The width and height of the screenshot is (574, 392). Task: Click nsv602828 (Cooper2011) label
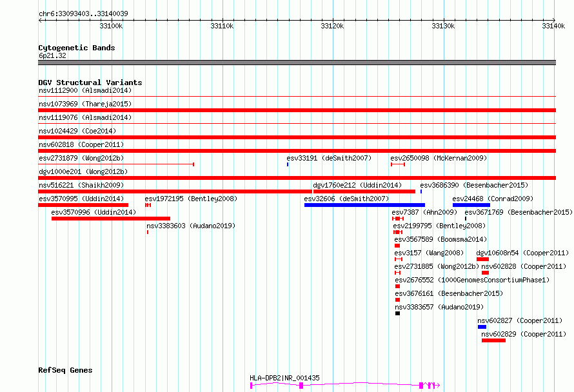(524, 266)
